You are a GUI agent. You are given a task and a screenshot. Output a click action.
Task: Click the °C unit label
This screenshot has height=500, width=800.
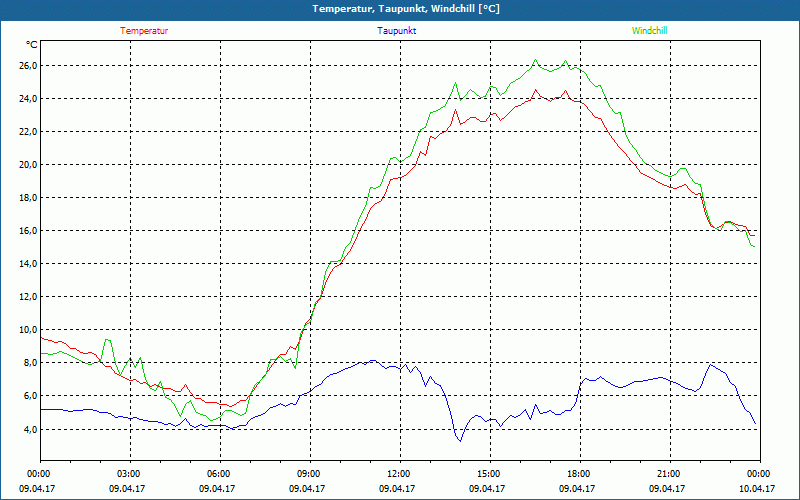pyautogui.click(x=32, y=45)
